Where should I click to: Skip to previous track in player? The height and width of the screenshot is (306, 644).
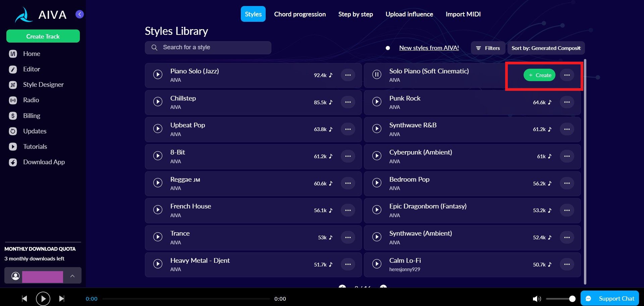click(24, 299)
